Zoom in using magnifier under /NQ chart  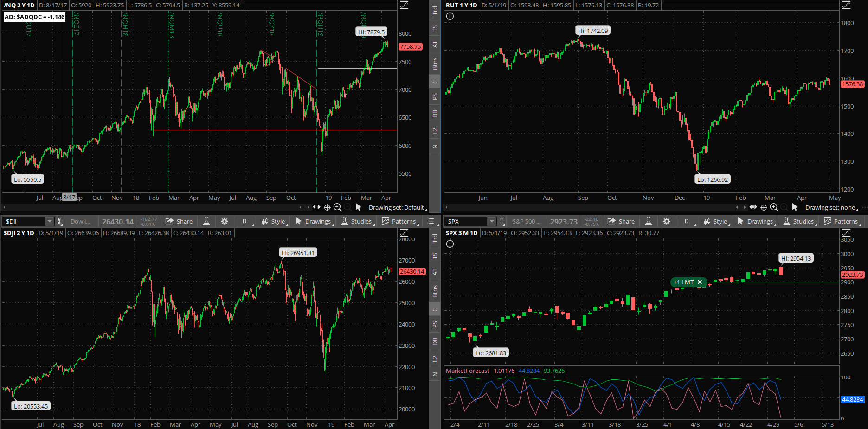click(338, 207)
